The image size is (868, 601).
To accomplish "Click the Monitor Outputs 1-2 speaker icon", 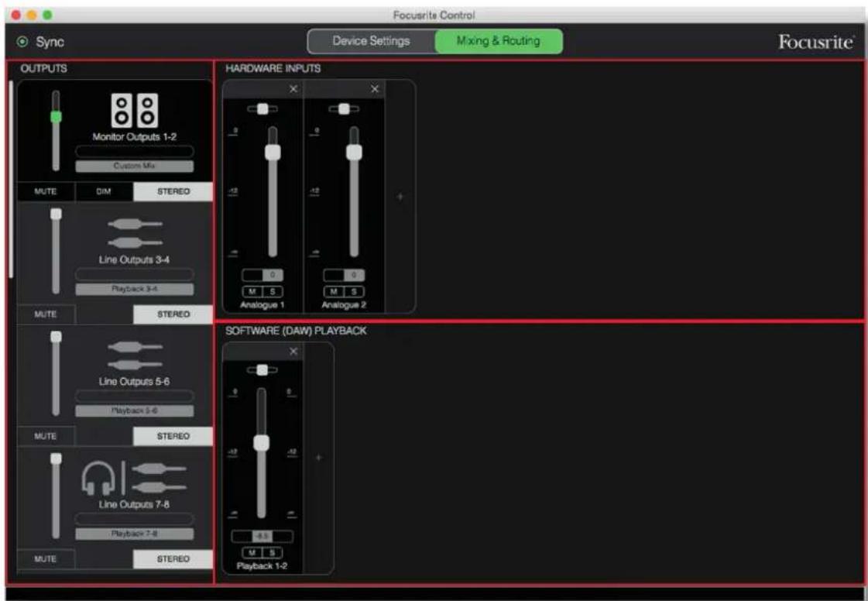I will (x=135, y=110).
